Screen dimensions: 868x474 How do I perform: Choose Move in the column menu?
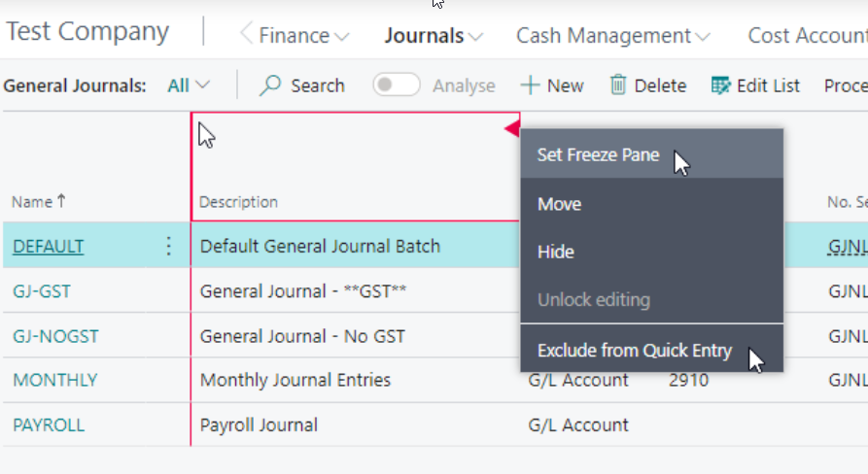[651, 204]
